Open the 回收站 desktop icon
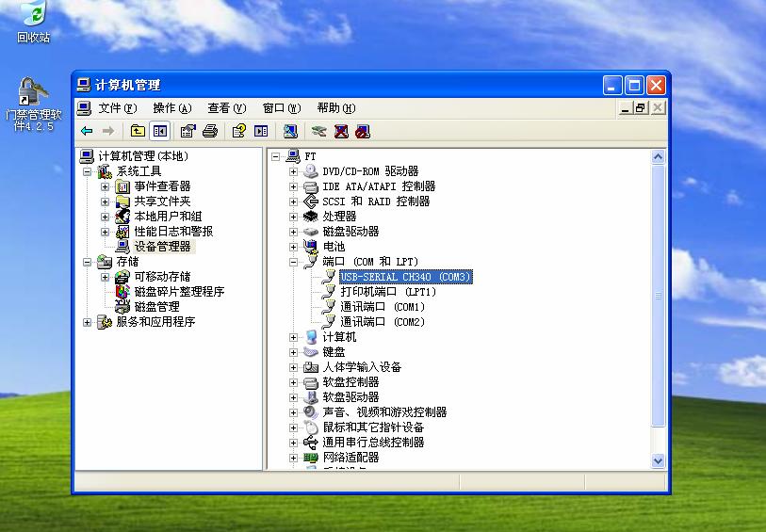The width and height of the screenshot is (766, 532). (33, 23)
